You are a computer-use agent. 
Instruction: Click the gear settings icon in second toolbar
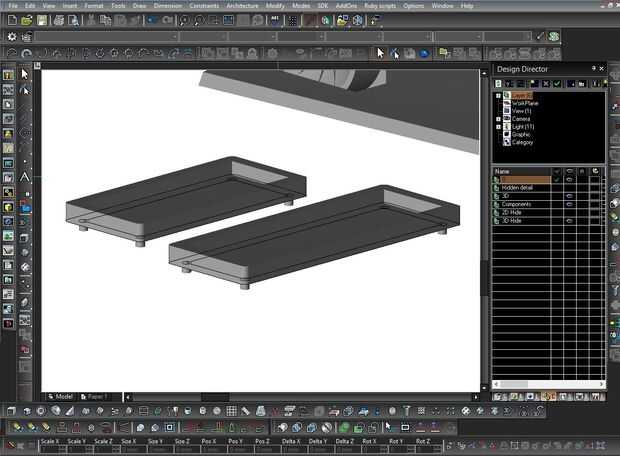12,37
